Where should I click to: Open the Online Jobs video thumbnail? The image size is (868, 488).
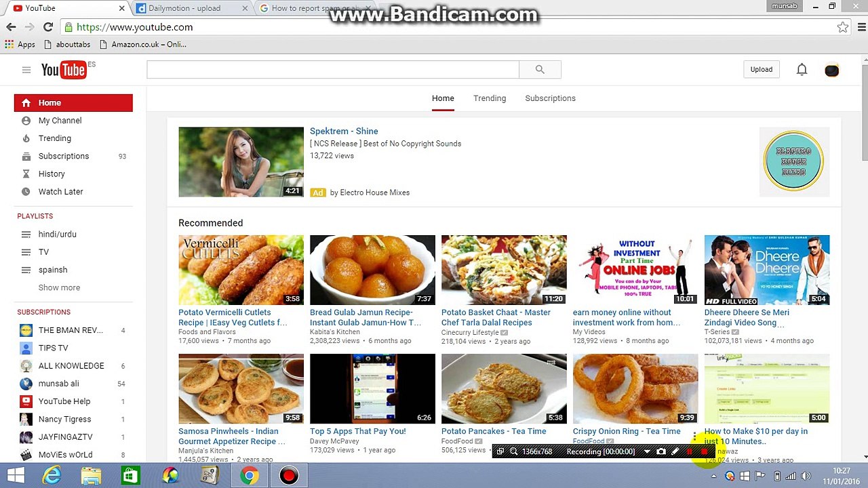[x=635, y=270]
